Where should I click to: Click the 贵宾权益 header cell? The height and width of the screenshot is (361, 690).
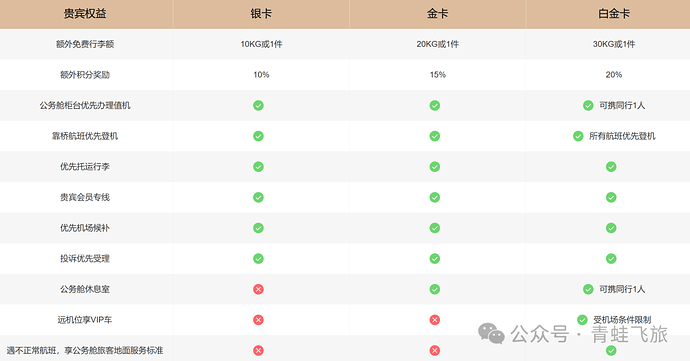tap(85, 14)
